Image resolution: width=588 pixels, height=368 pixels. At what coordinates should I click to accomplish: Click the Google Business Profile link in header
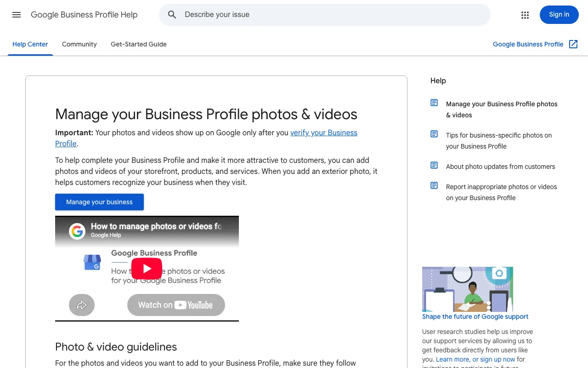(x=528, y=44)
